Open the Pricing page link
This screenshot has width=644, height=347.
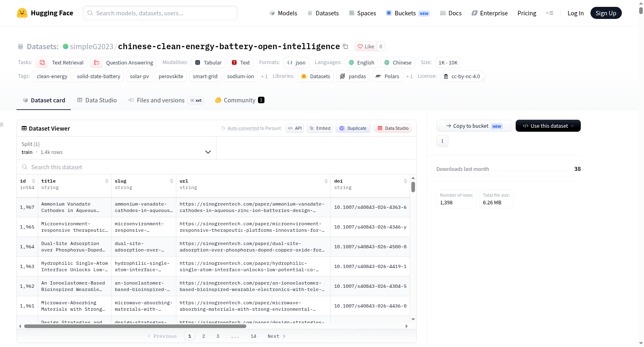pos(527,13)
